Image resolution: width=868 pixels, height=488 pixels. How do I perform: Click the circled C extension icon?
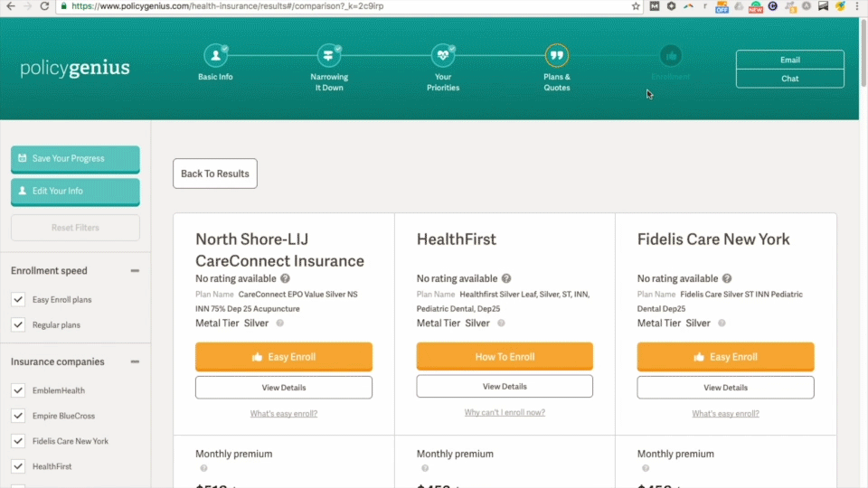coord(773,6)
